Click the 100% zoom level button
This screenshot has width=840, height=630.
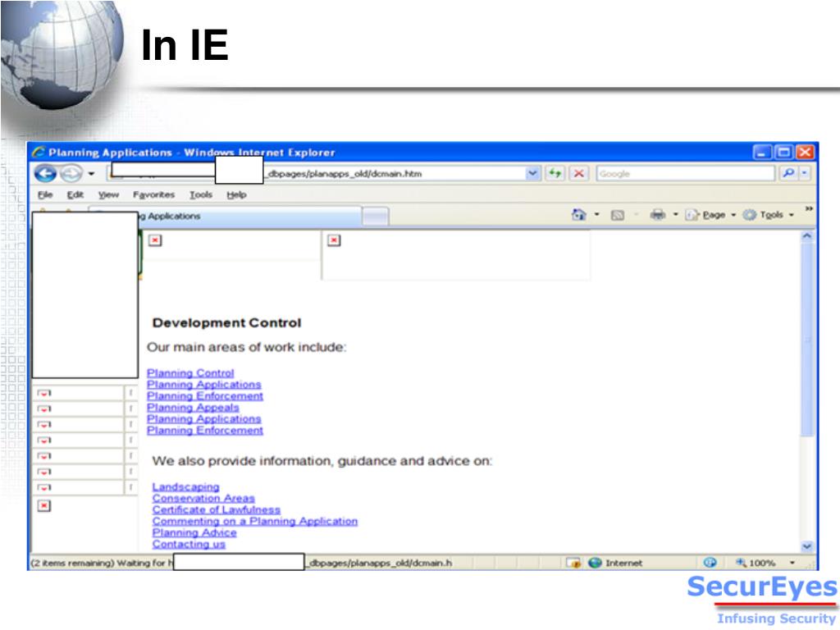[756, 563]
